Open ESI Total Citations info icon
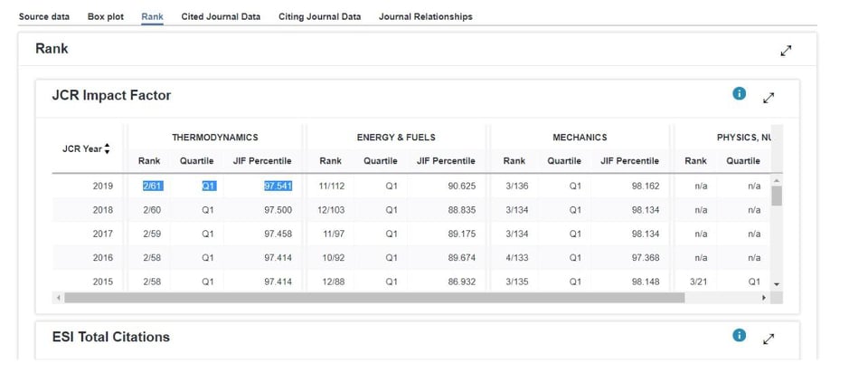This screenshot has height=373, width=868. [x=739, y=336]
